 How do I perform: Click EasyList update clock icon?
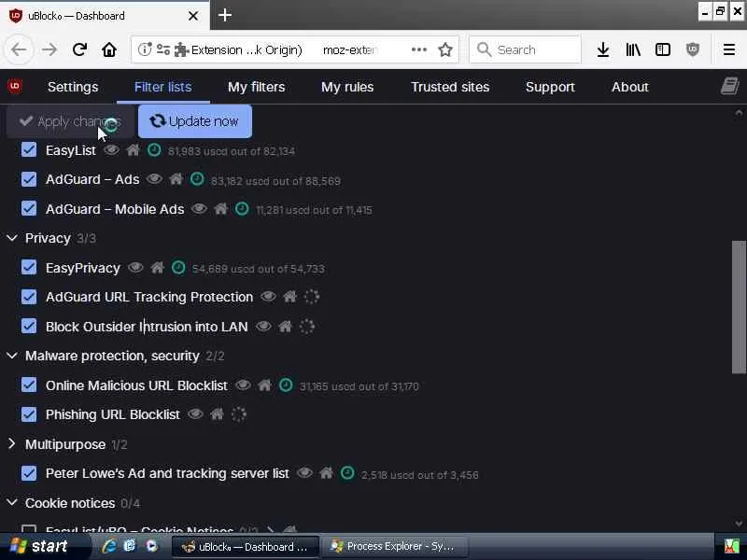click(154, 150)
